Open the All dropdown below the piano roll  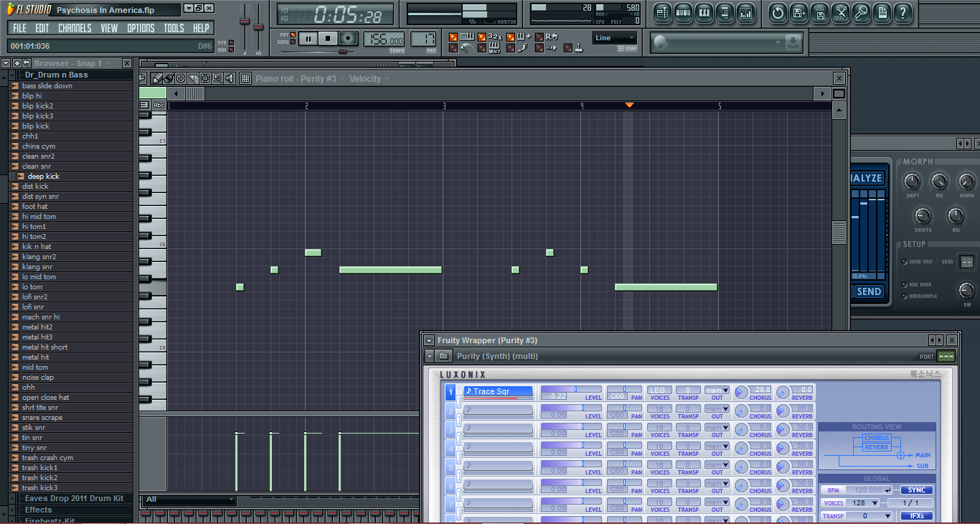(x=189, y=500)
